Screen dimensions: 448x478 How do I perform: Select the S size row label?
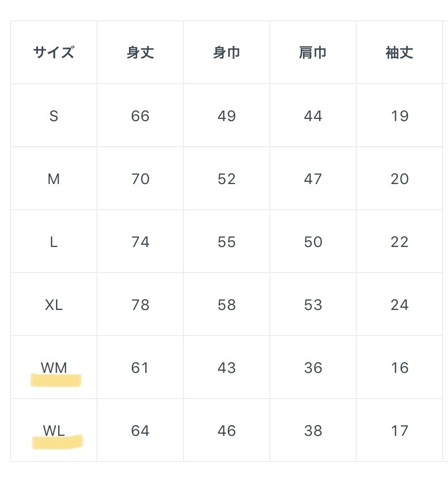pos(54,116)
